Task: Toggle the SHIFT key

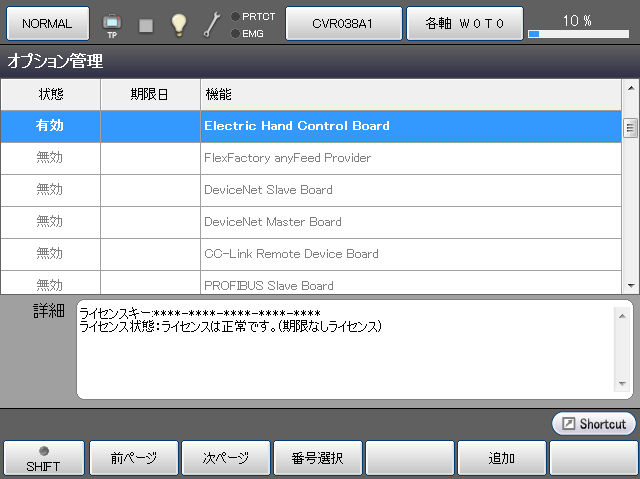Action: (x=43, y=458)
